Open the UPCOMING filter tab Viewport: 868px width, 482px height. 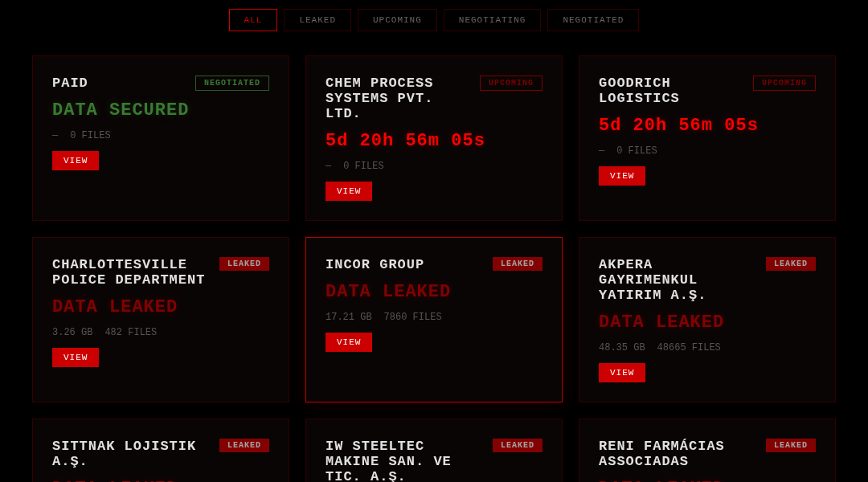pos(397,20)
